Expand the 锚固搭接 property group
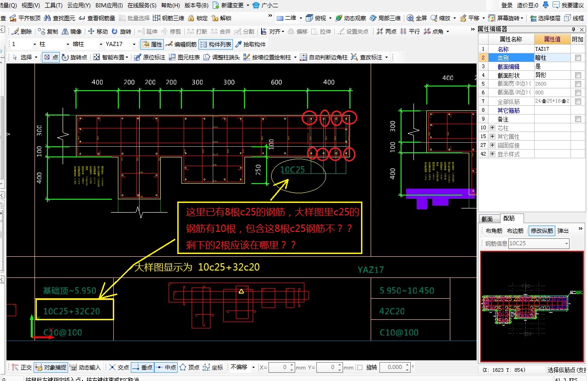This screenshot has height=381, width=588. pyautogui.click(x=492, y=145)
